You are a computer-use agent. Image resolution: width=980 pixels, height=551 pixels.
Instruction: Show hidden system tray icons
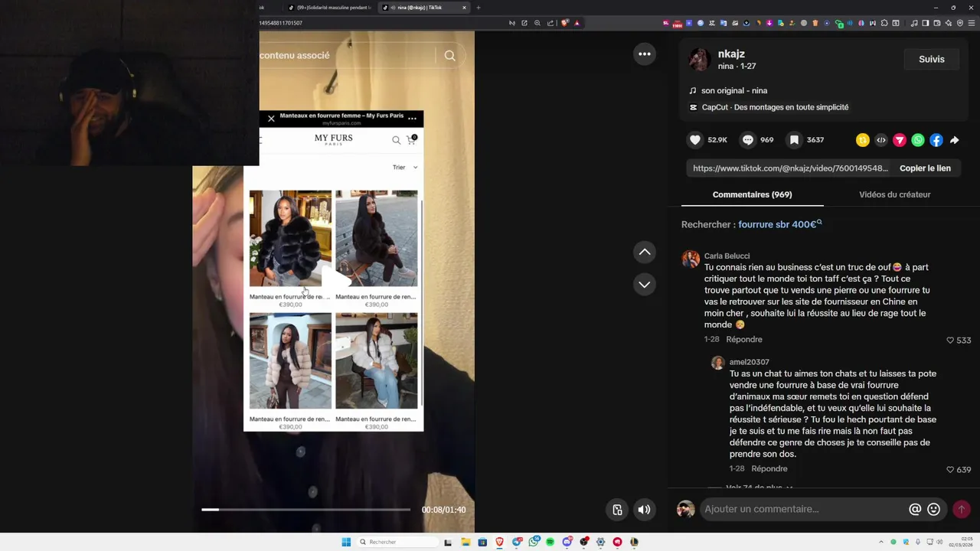click(x=880, y=542)
